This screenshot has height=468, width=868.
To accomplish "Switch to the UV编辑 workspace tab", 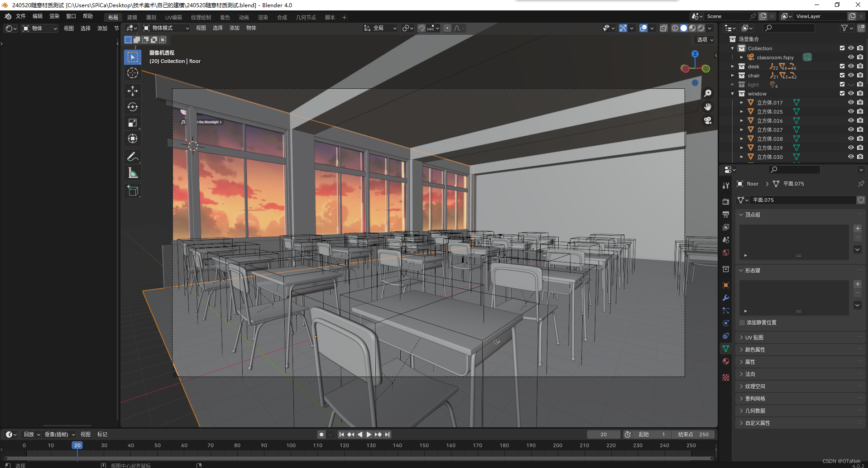I will [173, 18].
